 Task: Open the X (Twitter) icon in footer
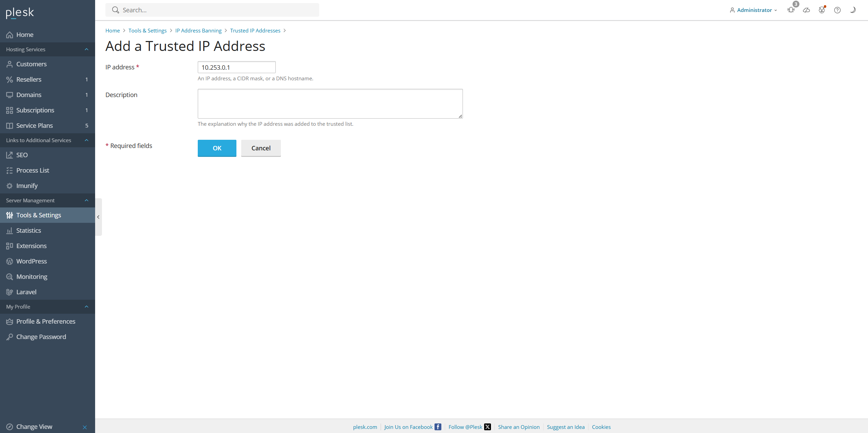click(488, 427)
